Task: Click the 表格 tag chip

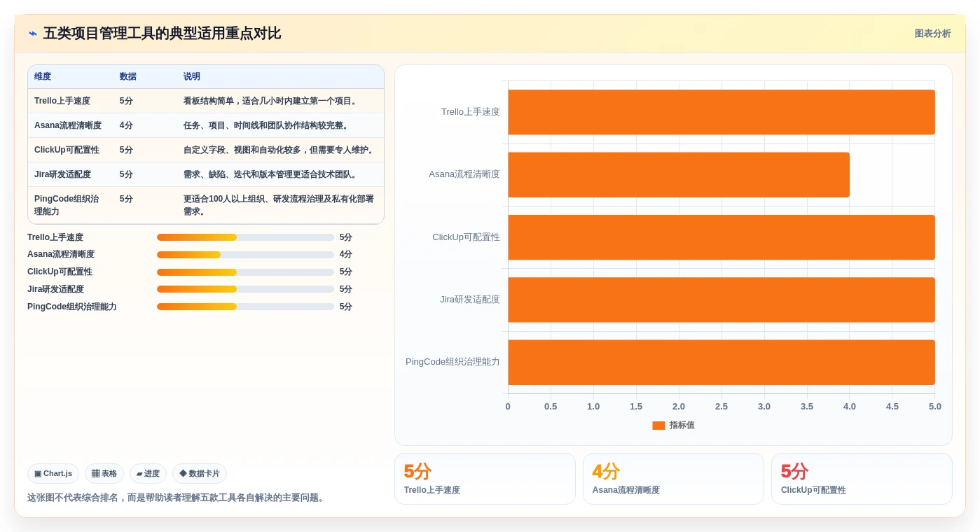Action: pyautogui.click(x=104, y=474)
